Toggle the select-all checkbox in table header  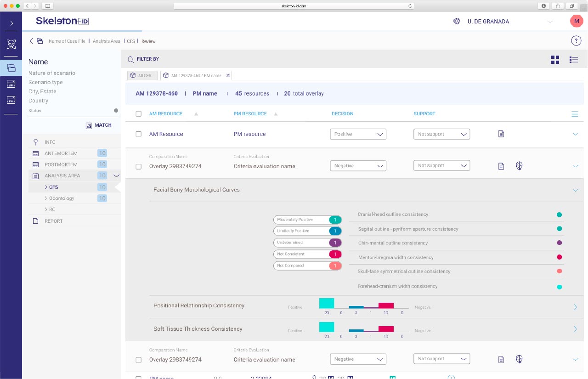click(x=139, y=114)
